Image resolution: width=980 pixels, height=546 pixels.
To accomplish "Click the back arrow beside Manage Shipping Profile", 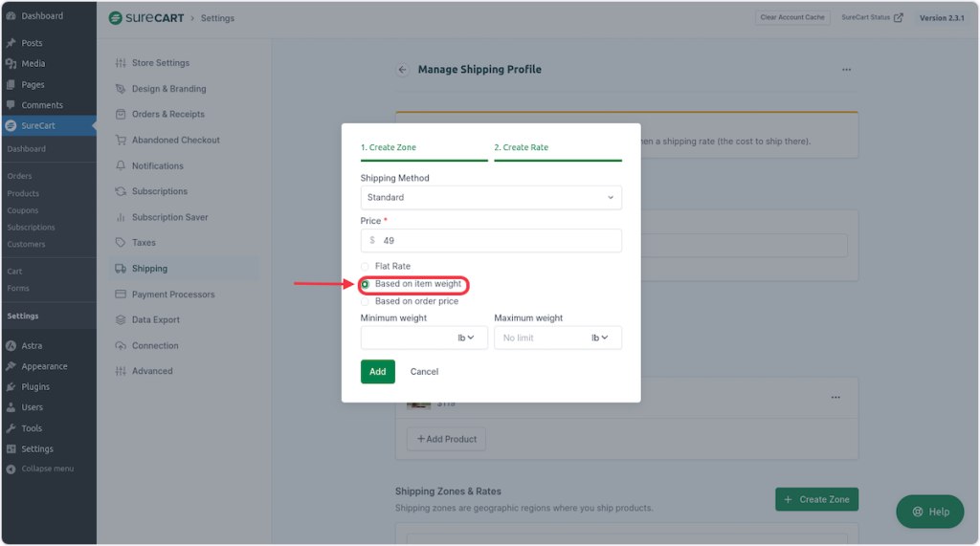I will (x=402, y=70).
